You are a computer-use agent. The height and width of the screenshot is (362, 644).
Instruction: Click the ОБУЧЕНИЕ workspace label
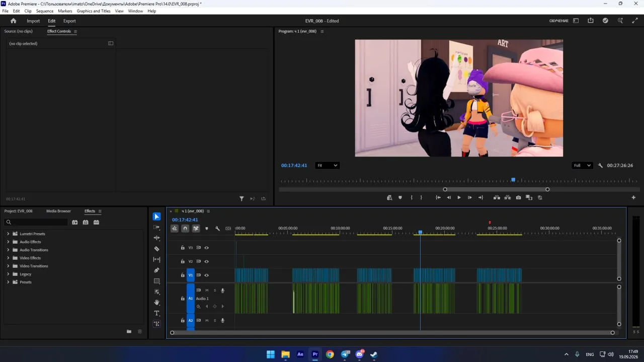point(559,21)
